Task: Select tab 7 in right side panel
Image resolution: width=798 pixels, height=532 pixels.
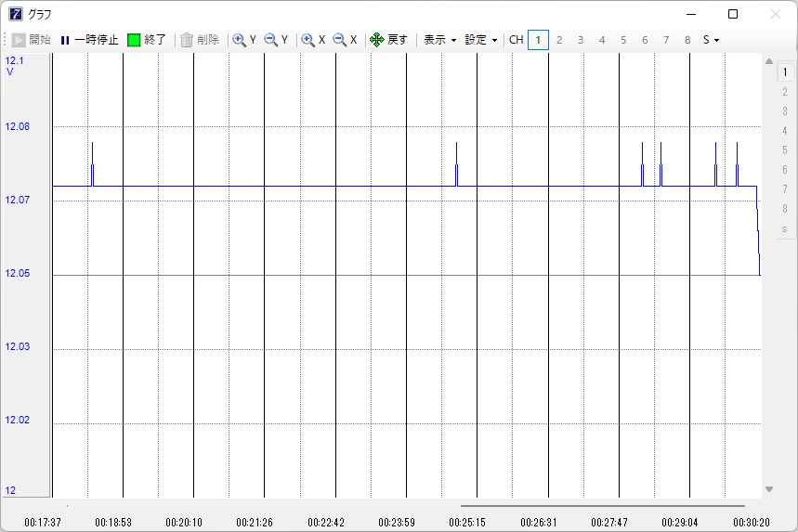Action: click(x=784, y=189)
